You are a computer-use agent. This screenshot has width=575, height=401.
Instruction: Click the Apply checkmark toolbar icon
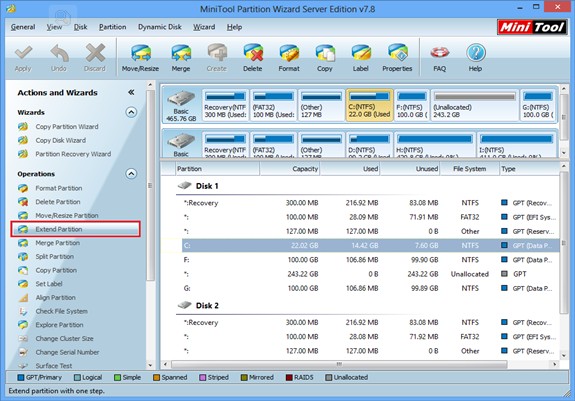[23, 54]
